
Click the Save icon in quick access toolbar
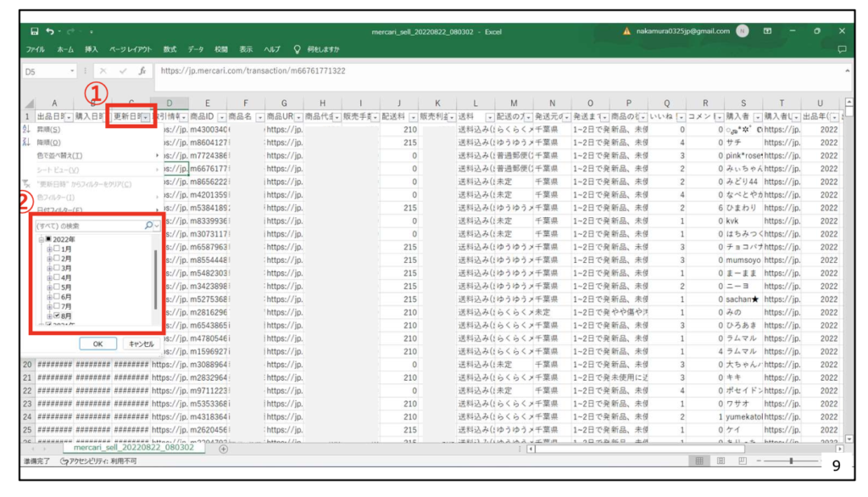(35, 31)
